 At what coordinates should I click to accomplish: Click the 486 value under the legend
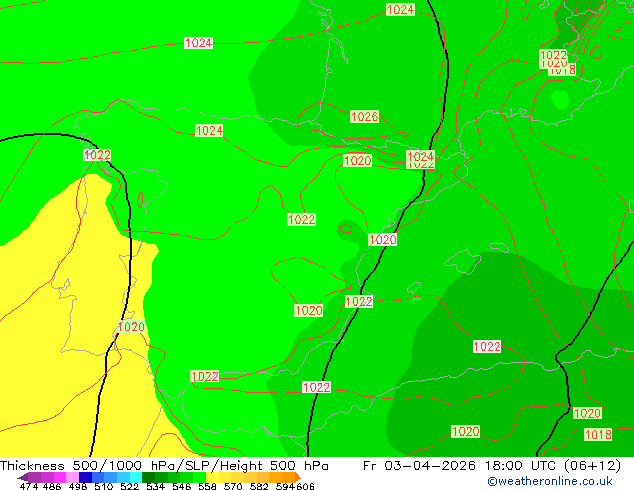[x=52, y=486]
